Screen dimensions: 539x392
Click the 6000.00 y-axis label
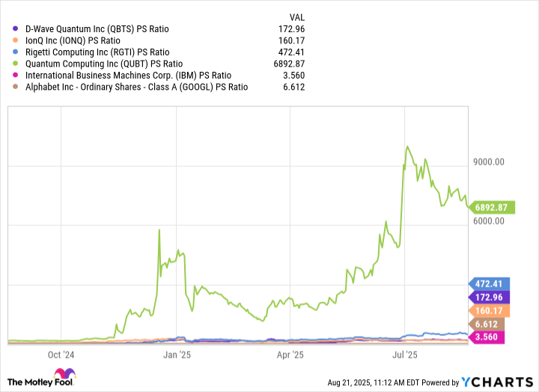tap(489, 221)
